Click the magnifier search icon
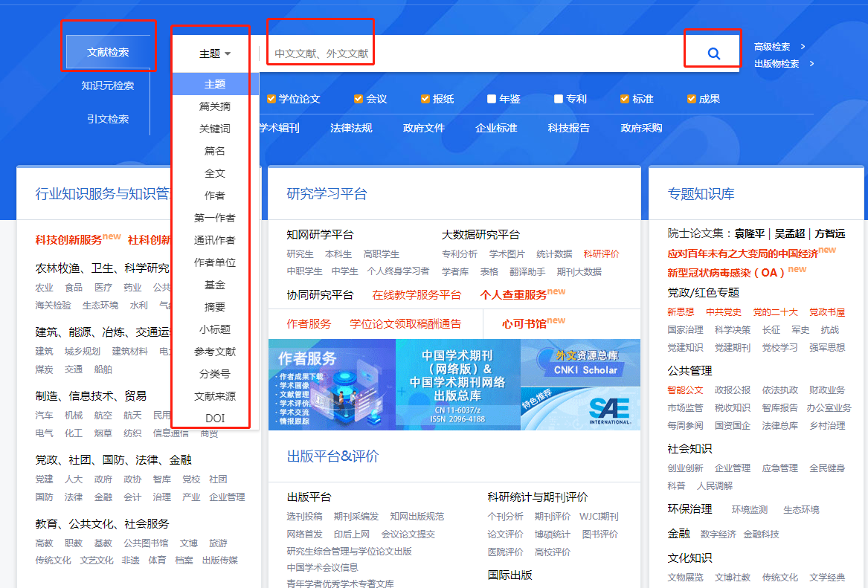Image resolution: width=868 pixels, height=588 pixels. (x=713, y=54)
